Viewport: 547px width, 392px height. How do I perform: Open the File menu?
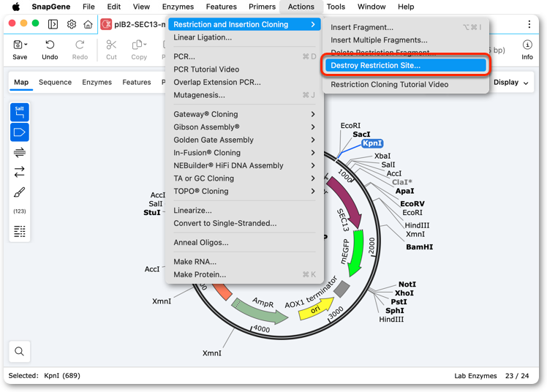tap(88, 7)
